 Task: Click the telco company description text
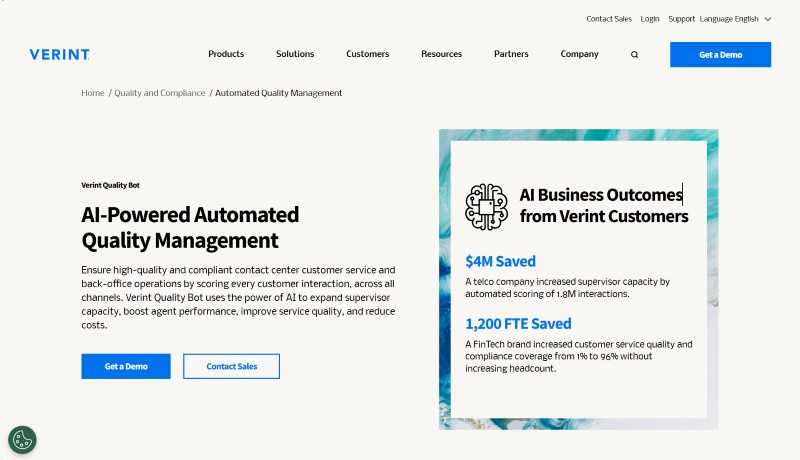pos(567,288)
